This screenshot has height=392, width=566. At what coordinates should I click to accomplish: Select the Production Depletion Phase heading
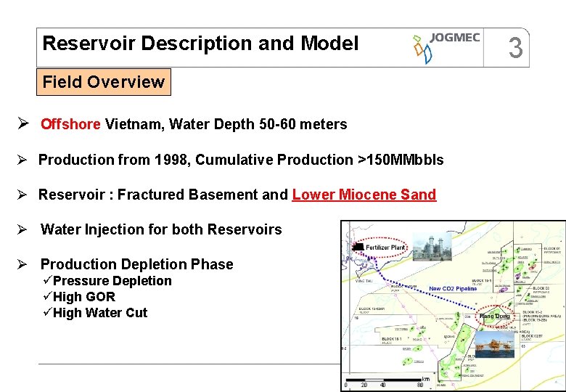137,264
